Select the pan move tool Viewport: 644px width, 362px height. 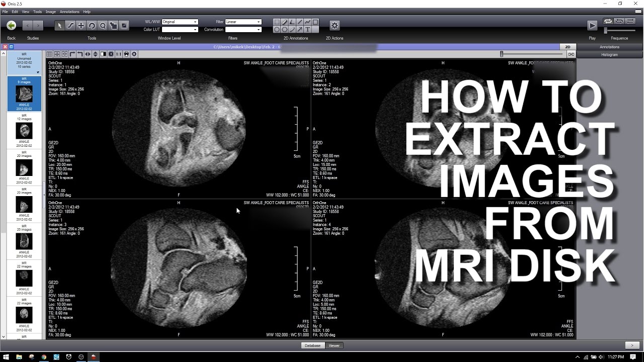[x=81, y=26]
